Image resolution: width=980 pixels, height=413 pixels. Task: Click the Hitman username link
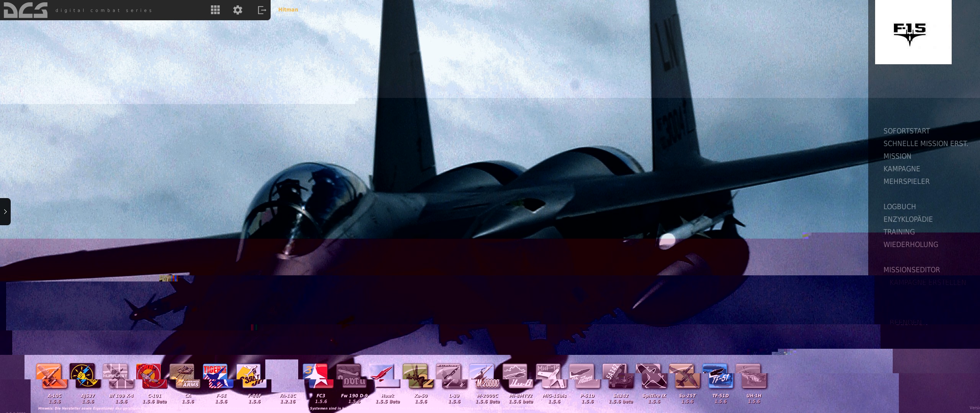click(x=288, y=10)
